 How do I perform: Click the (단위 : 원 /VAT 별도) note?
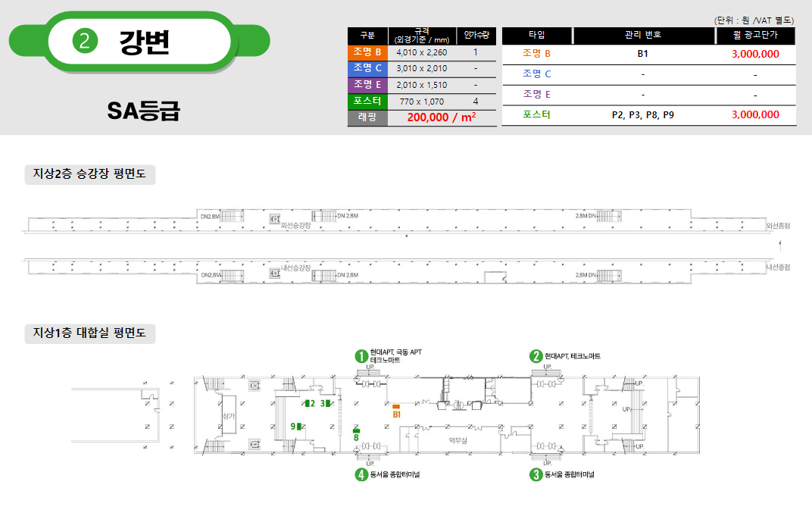click(754, 20)
